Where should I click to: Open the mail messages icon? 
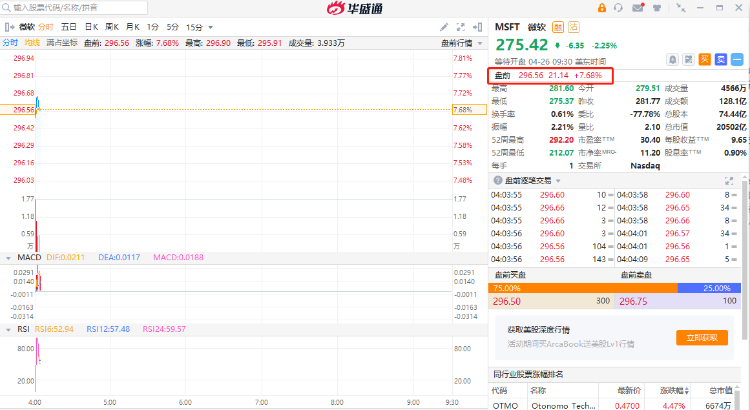pyautogui.click(x=638, y=8)
